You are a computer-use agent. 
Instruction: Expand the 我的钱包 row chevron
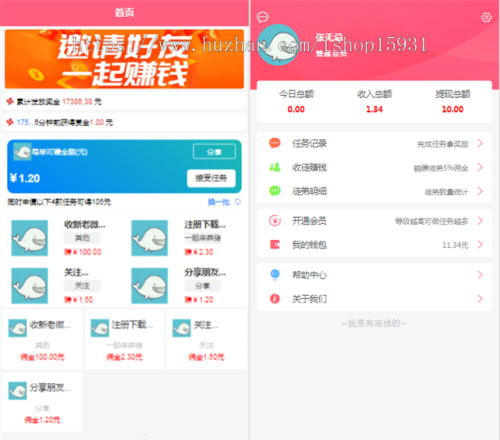click(x=480, y=245)
